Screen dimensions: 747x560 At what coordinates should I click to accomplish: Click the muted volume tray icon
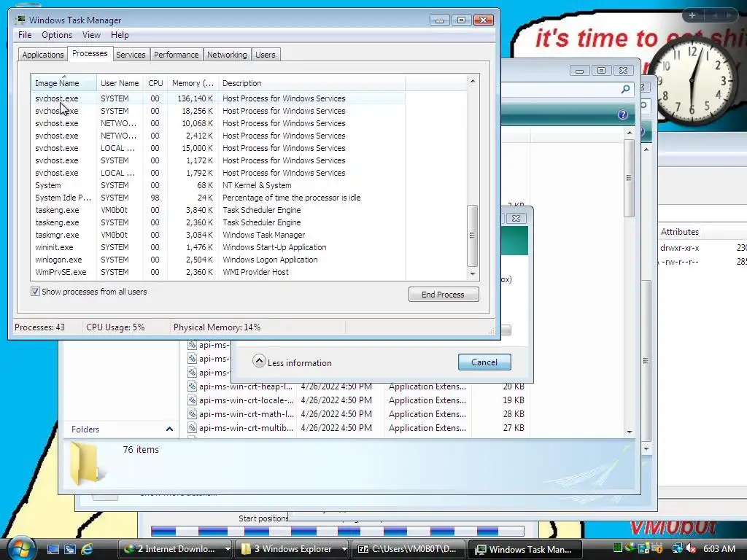coord(690,548)
